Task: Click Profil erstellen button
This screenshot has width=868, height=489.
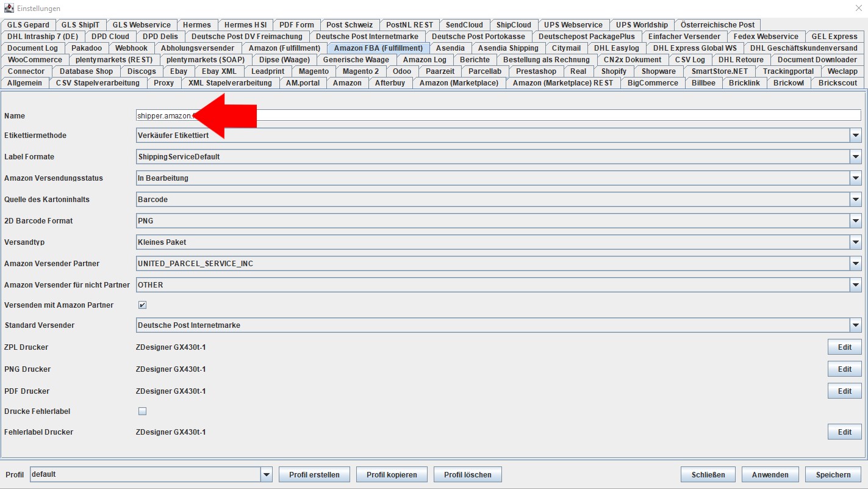Action: 314,474
